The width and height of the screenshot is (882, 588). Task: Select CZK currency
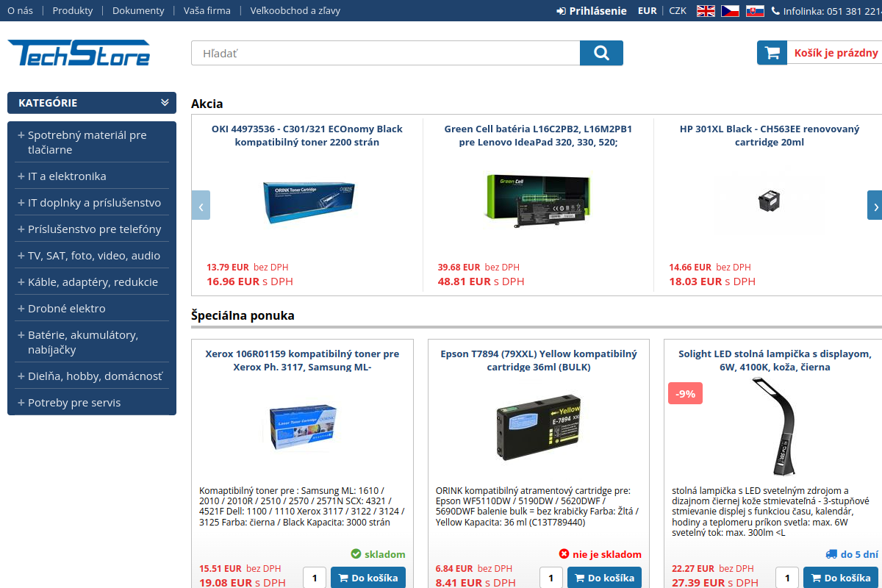coord(678,11)
